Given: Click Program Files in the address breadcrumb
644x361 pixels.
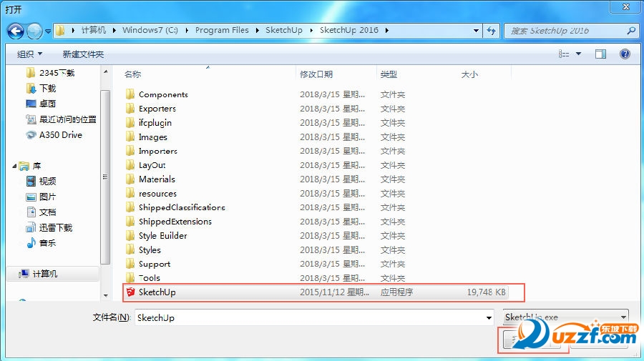Looking at the screenshot, I should click(222, 31).
